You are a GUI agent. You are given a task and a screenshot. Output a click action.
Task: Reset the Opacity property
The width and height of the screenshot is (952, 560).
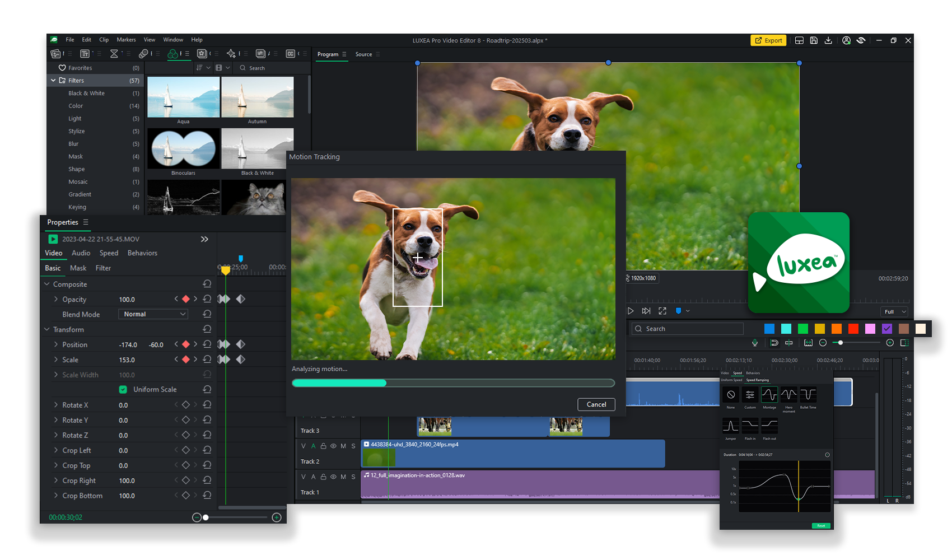(207, 299)
